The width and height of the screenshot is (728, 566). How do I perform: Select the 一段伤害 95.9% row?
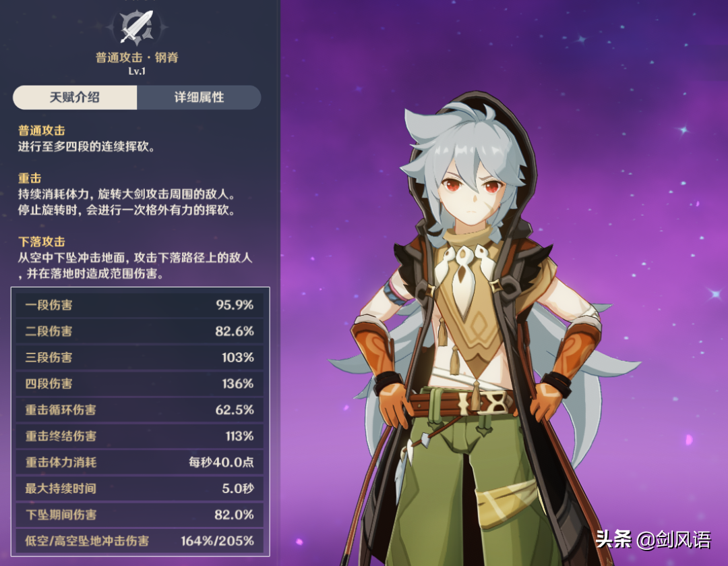(x=140, y=305)
